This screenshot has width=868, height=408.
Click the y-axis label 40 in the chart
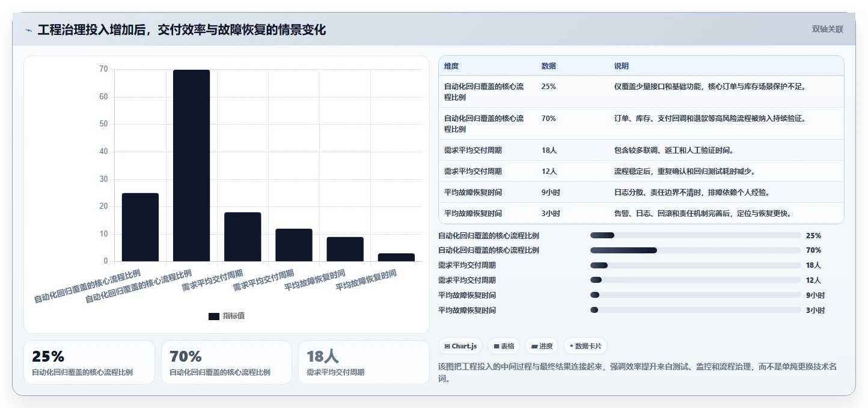pos(103,152)
